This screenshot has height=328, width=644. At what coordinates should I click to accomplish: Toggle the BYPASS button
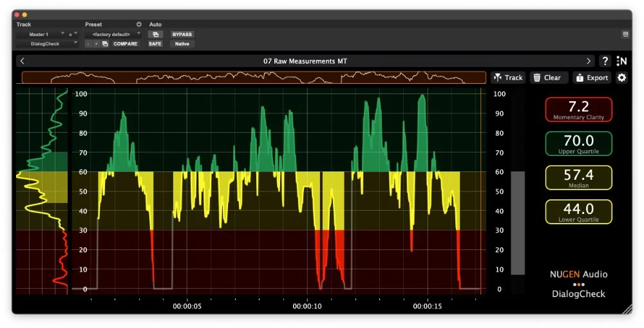pyautogui.click(x=182, y=35)
